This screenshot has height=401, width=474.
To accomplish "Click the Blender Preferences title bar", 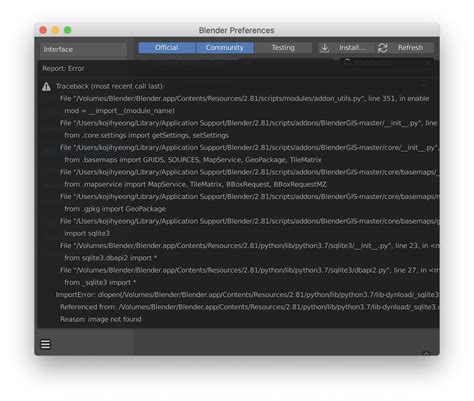I will tap(237, 30).
